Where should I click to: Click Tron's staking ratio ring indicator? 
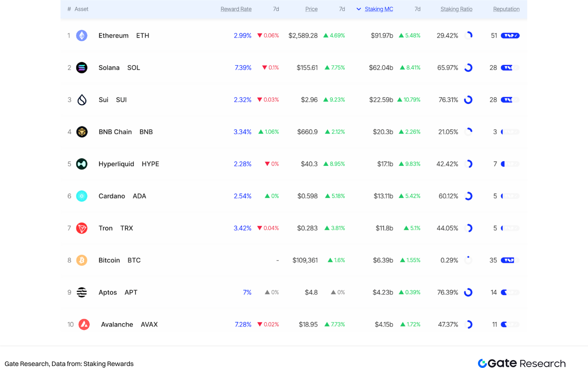pos(468,228)
